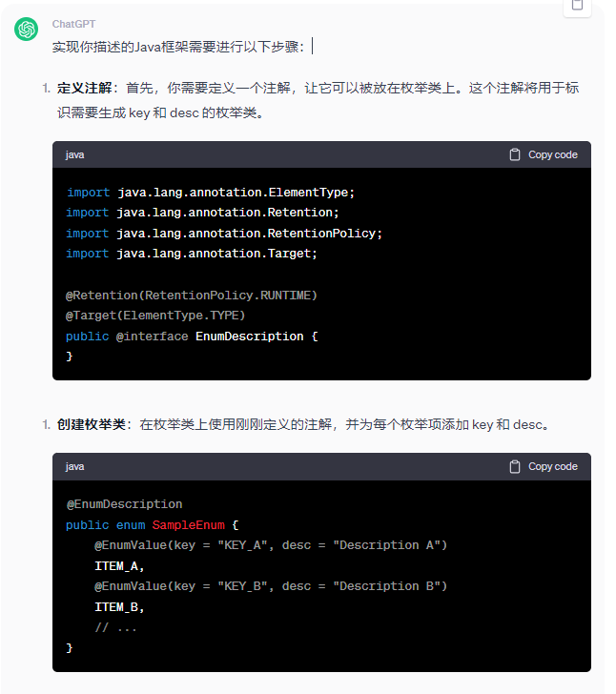
Task: Click the java label on the first code block
Action: coord(74,154)
